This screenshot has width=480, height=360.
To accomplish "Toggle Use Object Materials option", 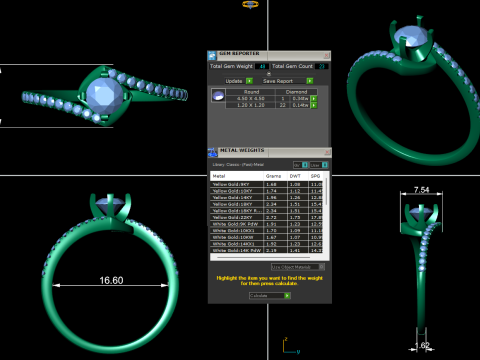I will point(298,267).
